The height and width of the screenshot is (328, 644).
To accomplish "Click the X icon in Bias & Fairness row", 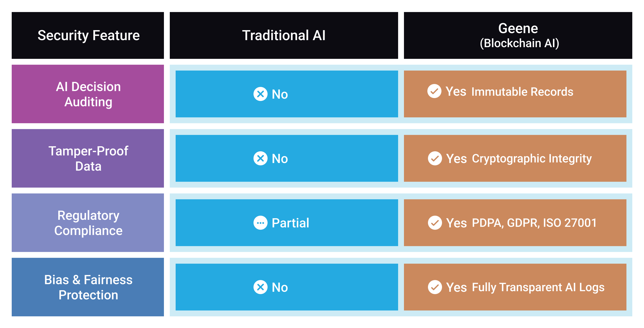I will [260, 287].
